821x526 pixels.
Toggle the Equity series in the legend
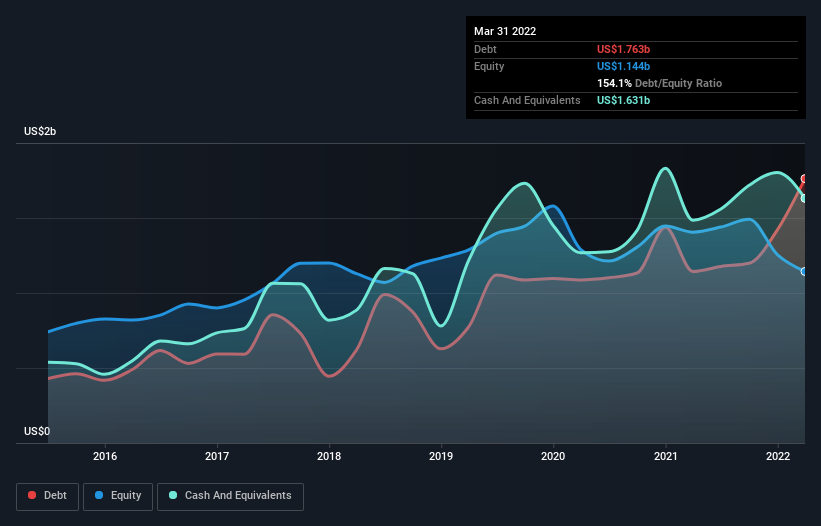(118, 495)
